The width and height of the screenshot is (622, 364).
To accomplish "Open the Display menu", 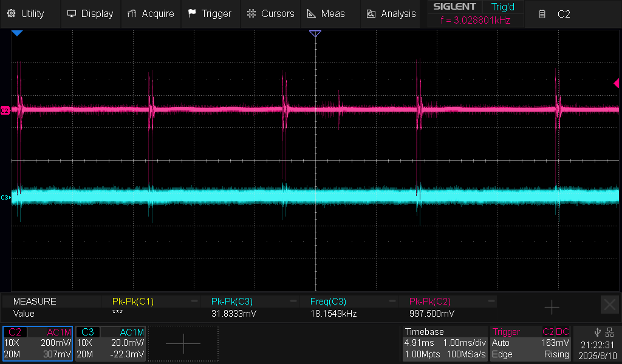I will pos(90,13).
